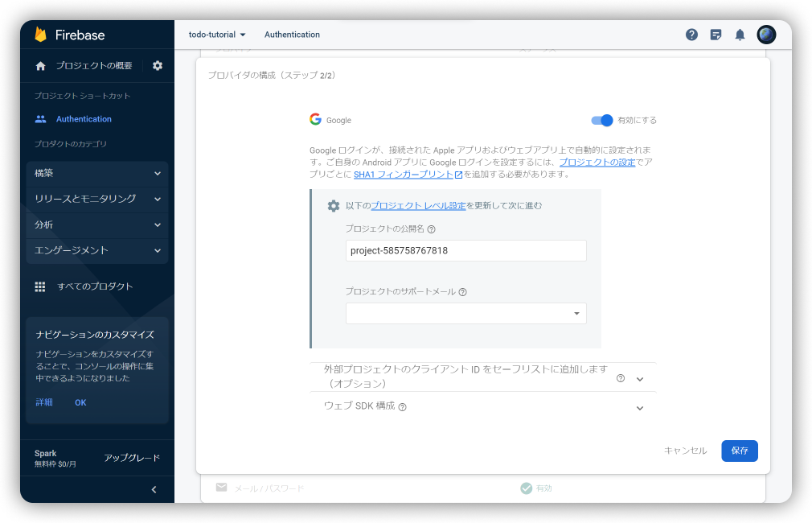Screen dimensions: 812x523
Task: Open the プロジェクトのサポートメール dropdown
Action: tap(466, 314)
